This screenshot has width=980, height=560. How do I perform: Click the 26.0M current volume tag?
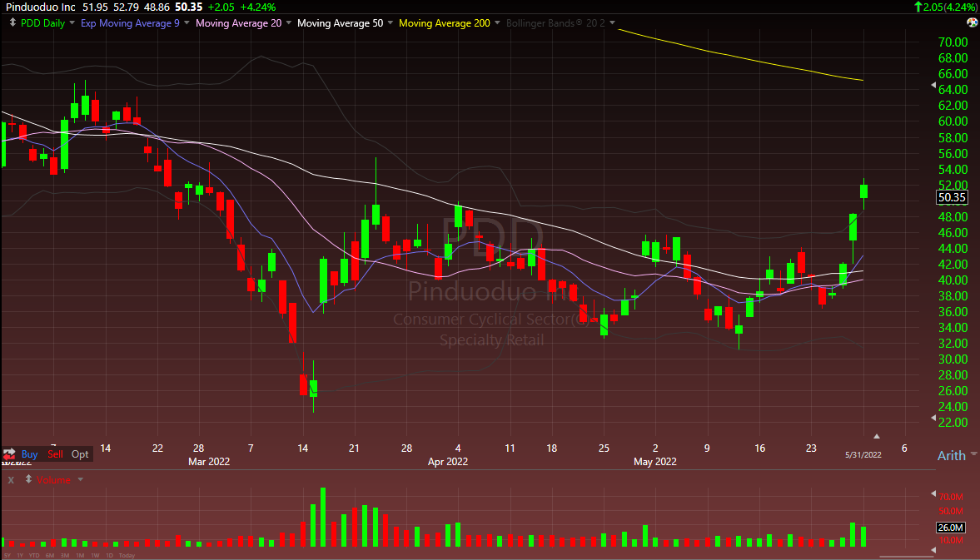[x=951, y=528]
